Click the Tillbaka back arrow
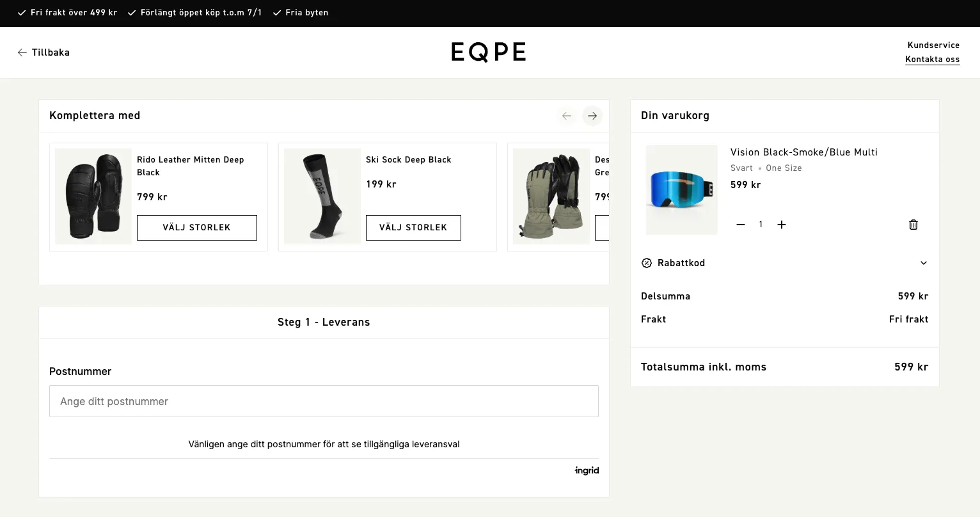 (x=22, y=52)
